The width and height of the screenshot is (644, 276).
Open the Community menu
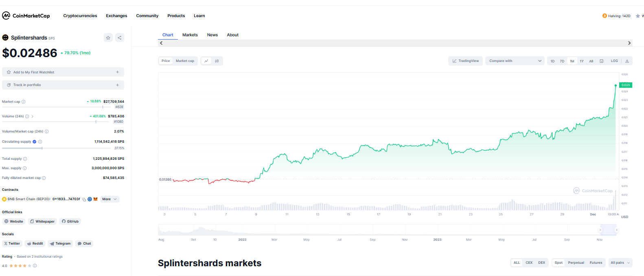click(147, 16)
